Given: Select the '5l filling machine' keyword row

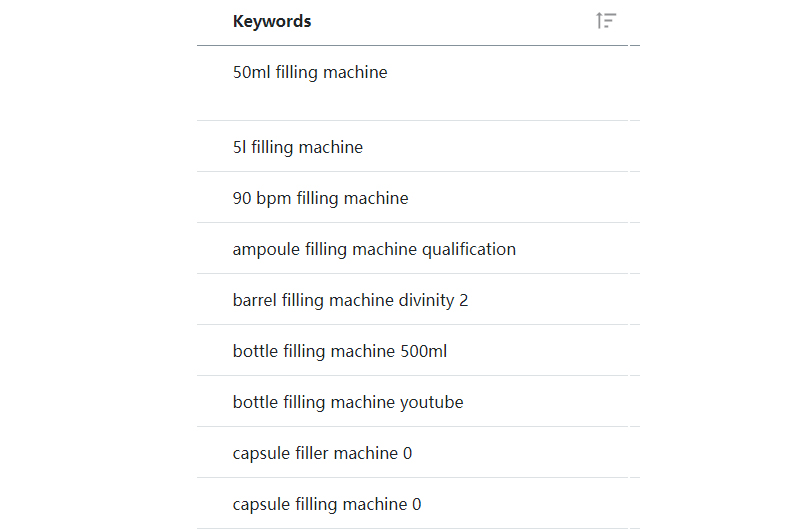Looking at the screenshot, I should [298, 148].
